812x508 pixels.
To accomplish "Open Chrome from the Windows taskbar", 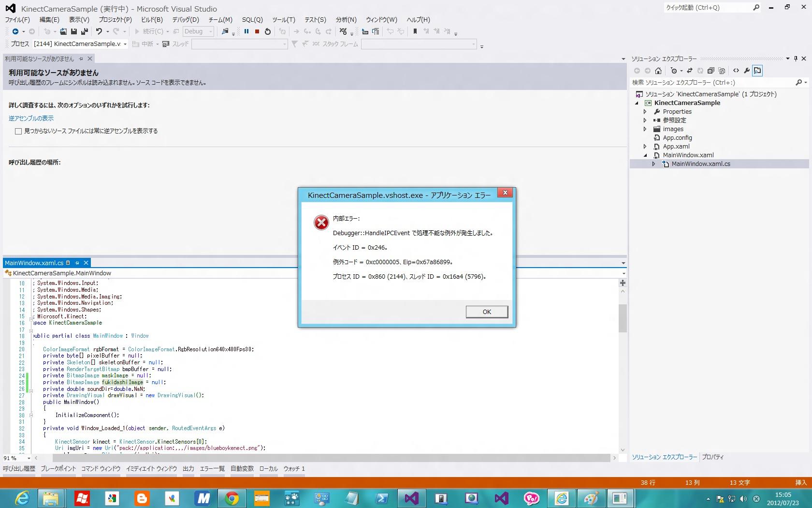I will tap(232, 498).
